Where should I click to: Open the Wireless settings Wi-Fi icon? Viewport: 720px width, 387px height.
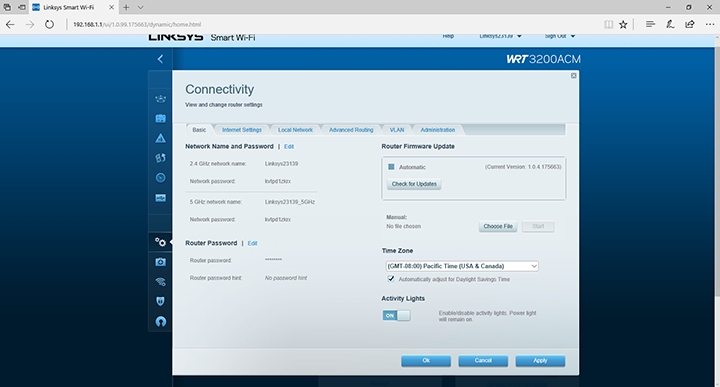click(x=160, y=281)
